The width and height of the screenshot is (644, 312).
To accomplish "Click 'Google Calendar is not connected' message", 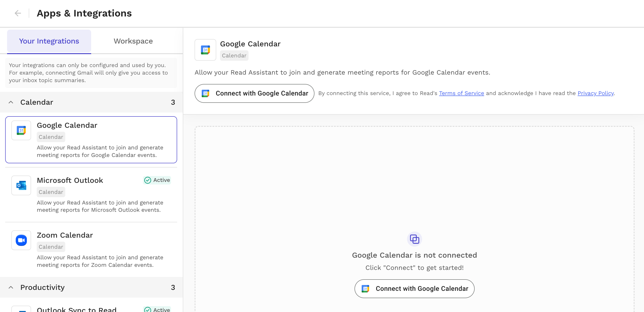I will click(x=414, y=255).
